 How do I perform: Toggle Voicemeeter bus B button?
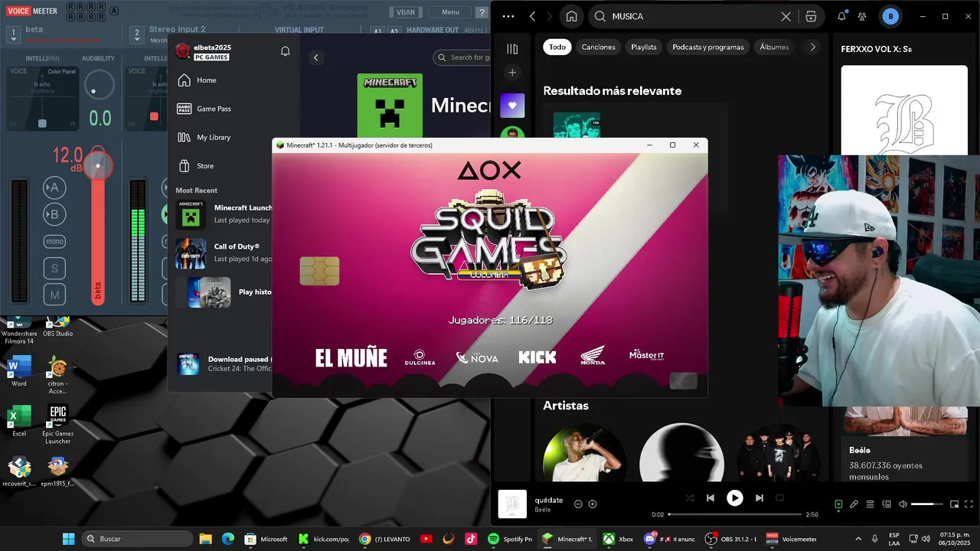point(54,214)
